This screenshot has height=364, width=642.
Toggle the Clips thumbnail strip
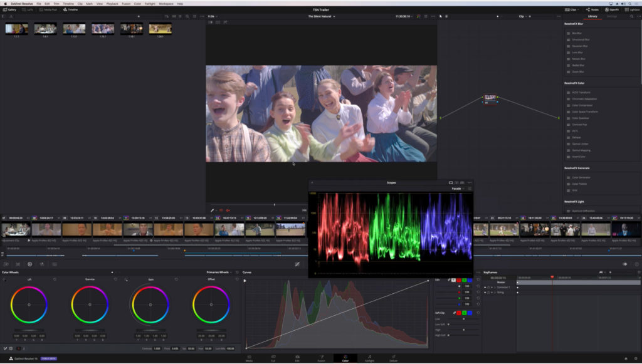coord(571,9)
